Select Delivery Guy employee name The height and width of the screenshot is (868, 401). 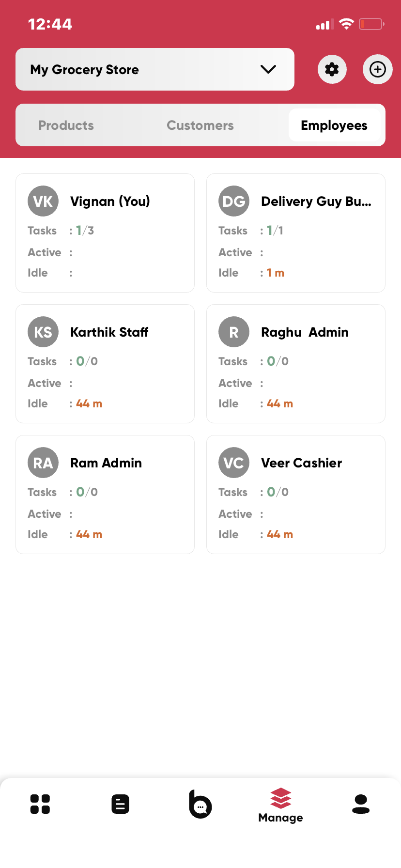point(316,201)
